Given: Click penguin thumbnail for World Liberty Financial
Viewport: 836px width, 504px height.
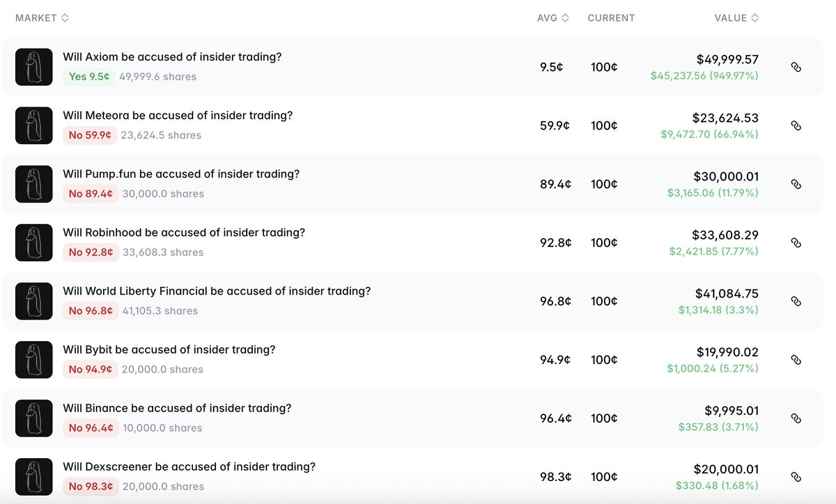Looking at the screenshot, I should tap(34, 301).
